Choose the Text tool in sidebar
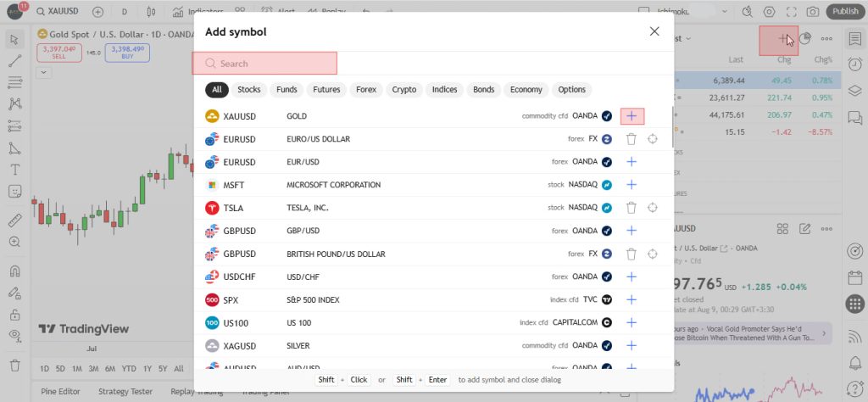 pyautogui.click(x=15, y=169)
